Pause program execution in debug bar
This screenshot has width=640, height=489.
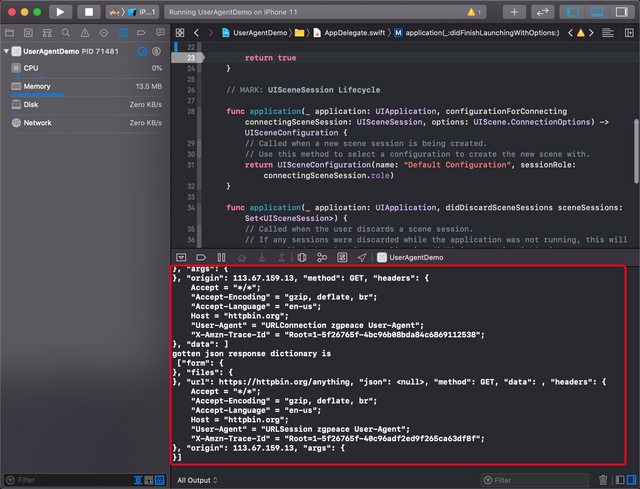[221, 257]
